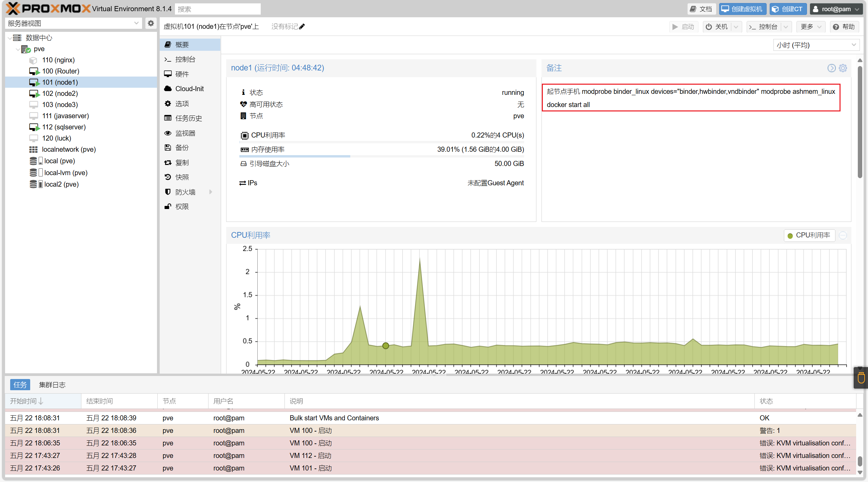Click the 文档 documentation button
868x482 pixels.
pyautogui.click(x=701, y=9)
